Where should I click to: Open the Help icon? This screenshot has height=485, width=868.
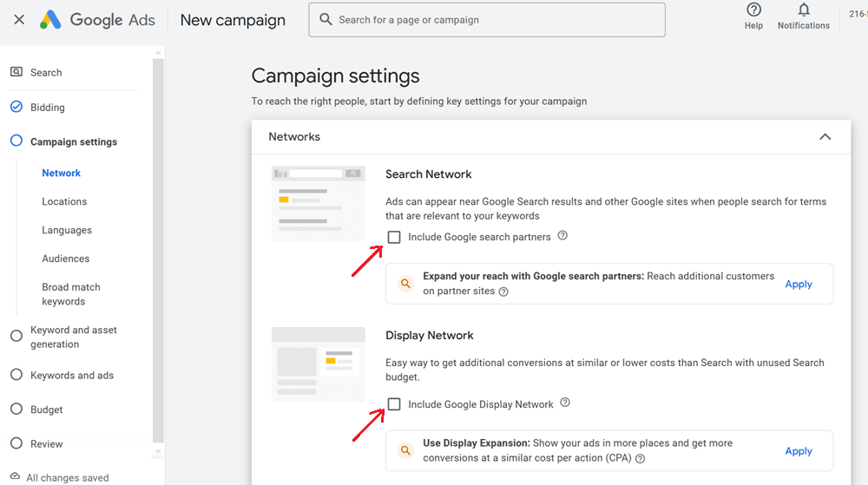click(753, 10)
